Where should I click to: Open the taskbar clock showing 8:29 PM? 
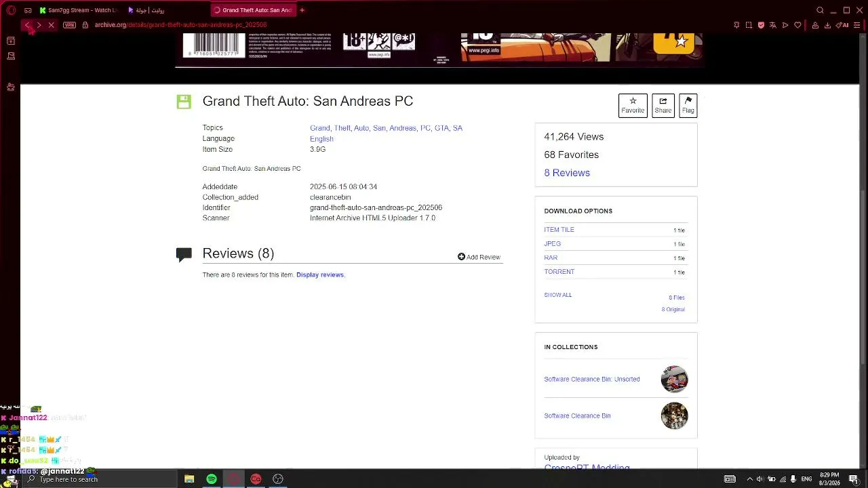[829, 479]
